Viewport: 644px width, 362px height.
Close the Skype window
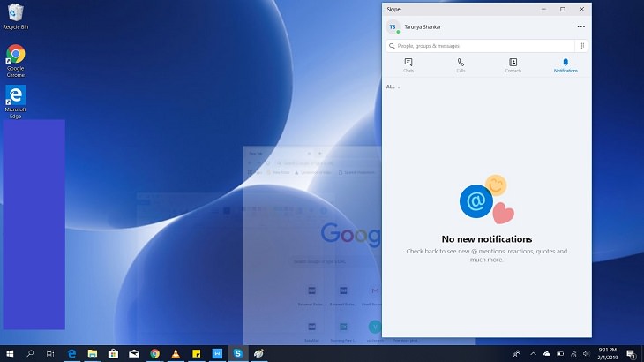click(x=581, y=9)
